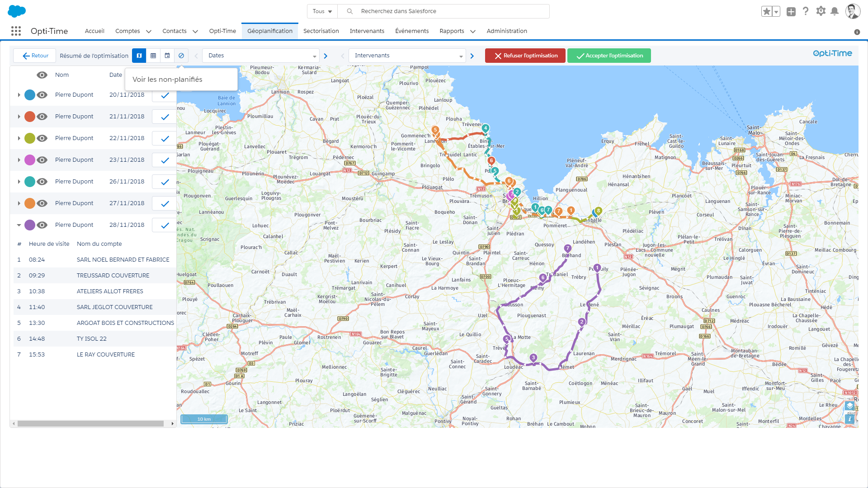Image resolution: width=868 pixels, height=488 pixels.
Task: Click the Salesforce cloud logo
Action: pos(17,11)
